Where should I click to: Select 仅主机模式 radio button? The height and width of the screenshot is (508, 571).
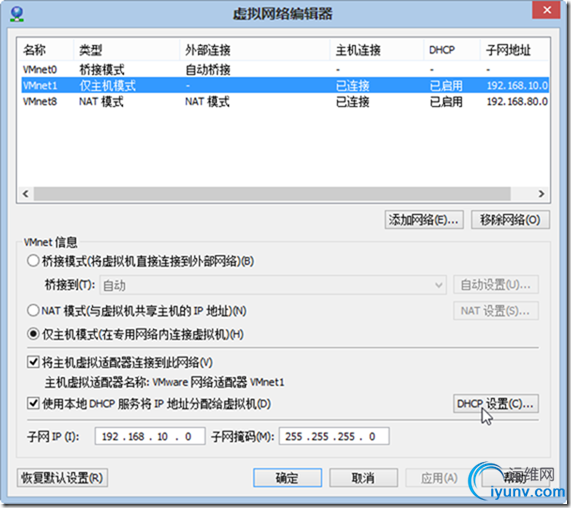pos(33,334)
